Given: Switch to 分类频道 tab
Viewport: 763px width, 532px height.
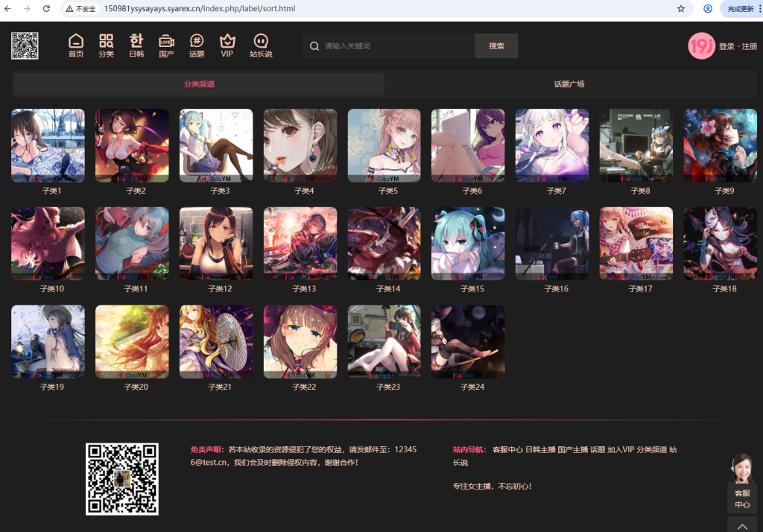Looking at the screenshot, I should [199, 84].
